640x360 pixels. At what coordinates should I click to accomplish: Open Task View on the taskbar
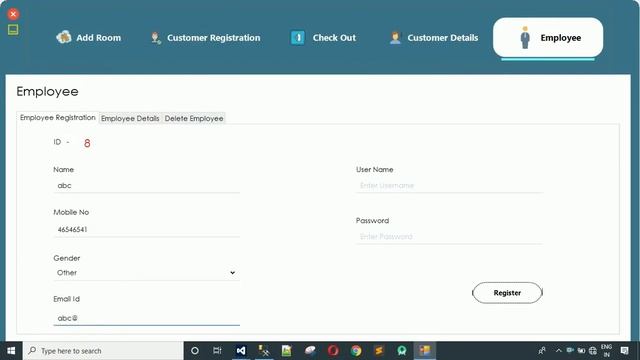[x=217, y=351]
